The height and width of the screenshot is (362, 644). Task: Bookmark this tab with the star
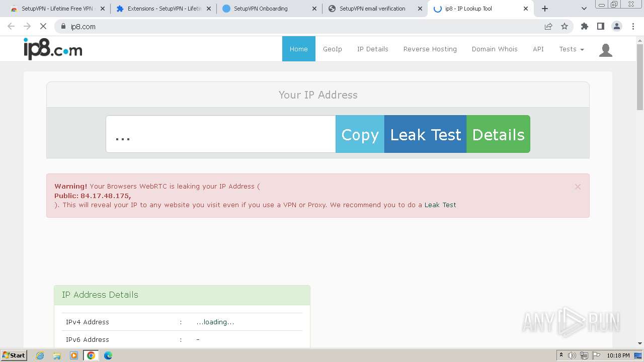point(565,27)
